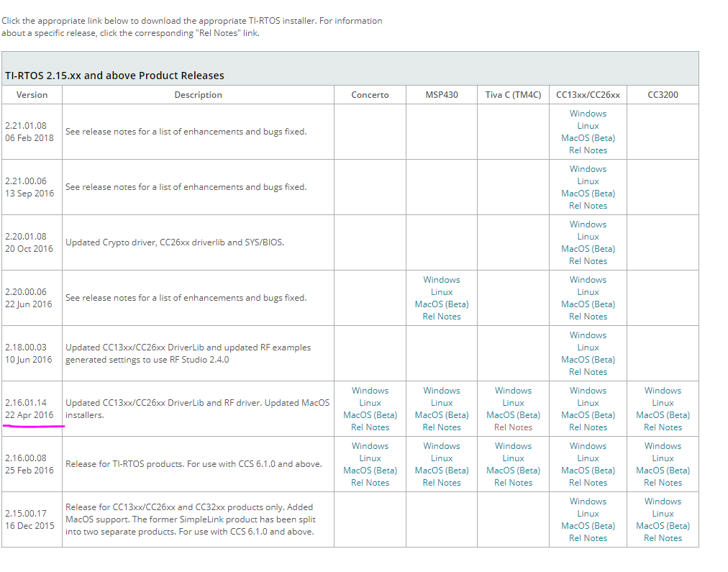728x572 pixels.
Task: Open Windows installer for 2.21.01.08 CC13xx/CC26xx
Action: [588, 114]
